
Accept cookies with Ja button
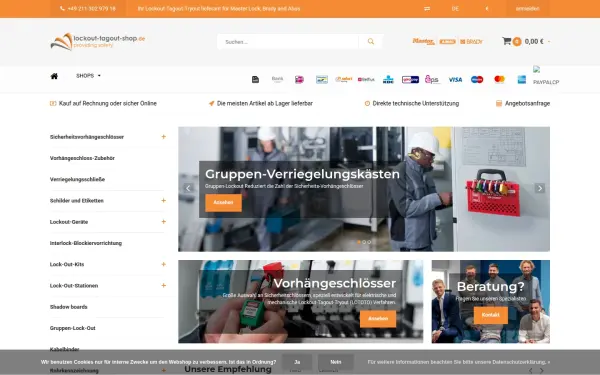click(x=297, y=362)
